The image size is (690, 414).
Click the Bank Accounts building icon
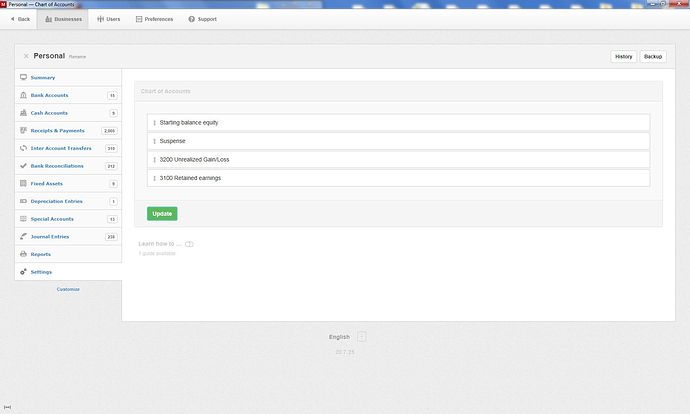(23, 95)
